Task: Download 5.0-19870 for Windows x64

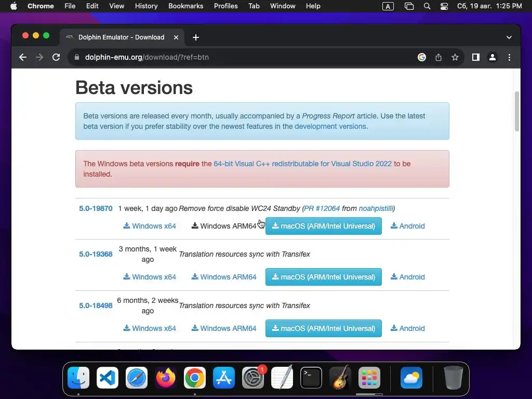Action: tap(150, 226)
